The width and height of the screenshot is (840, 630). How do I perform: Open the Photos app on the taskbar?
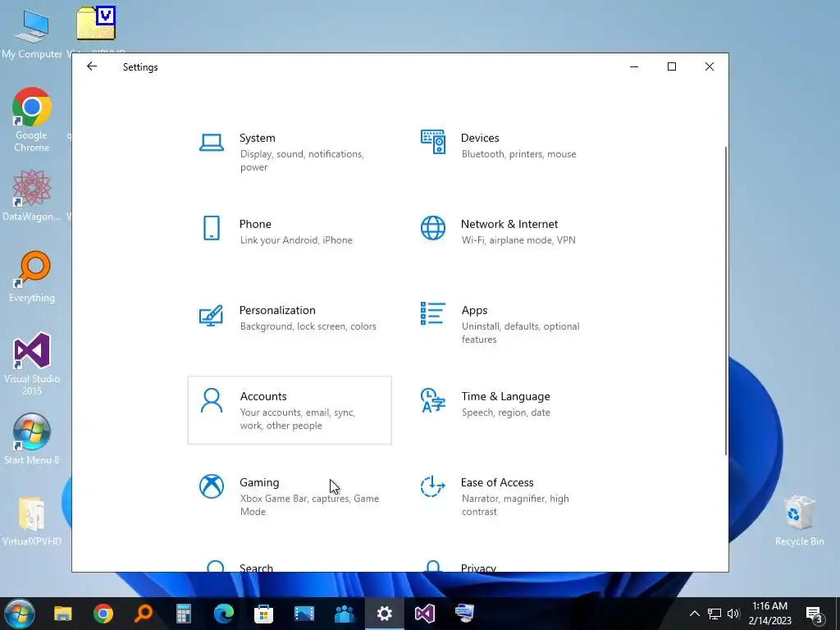click(304, 614)
